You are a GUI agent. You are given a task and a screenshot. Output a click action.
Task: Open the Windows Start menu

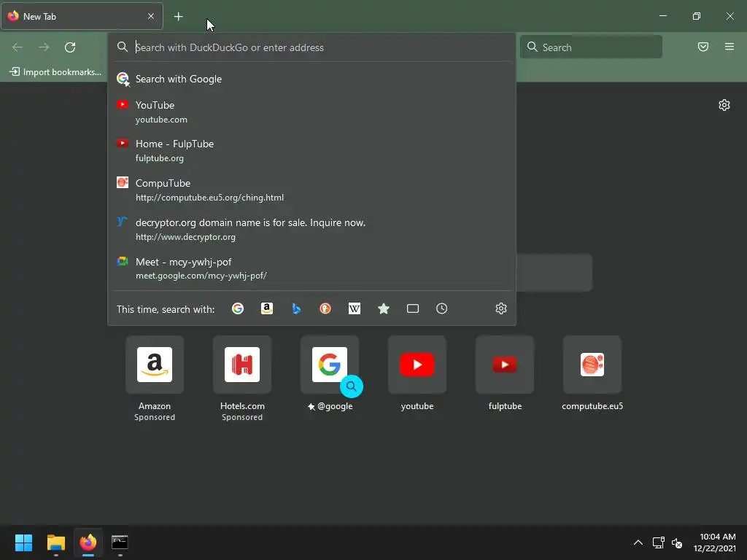coord(24,542)
